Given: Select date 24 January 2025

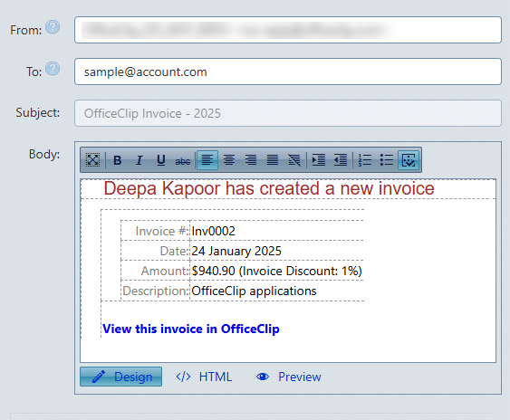Looking at the screenshot, I should point(236,251).
